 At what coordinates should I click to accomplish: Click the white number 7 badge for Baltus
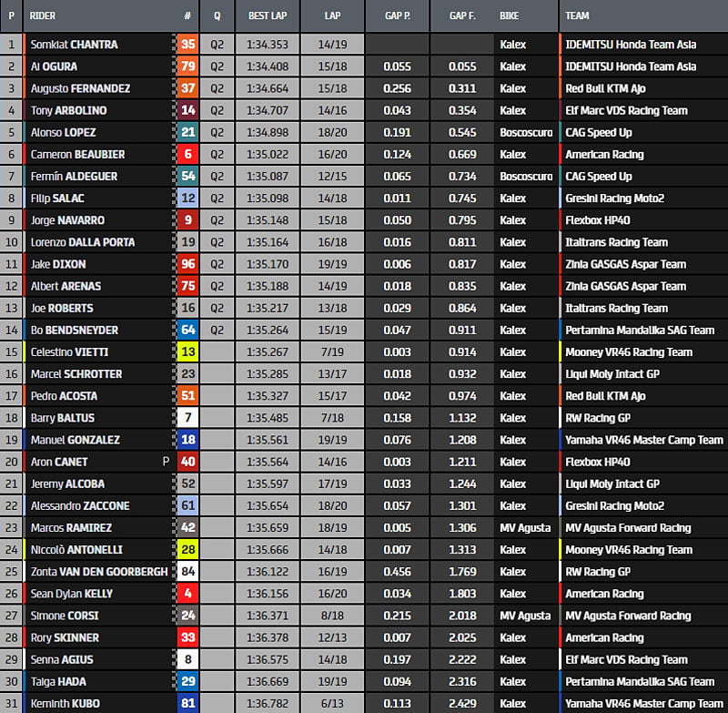[187, 417]
